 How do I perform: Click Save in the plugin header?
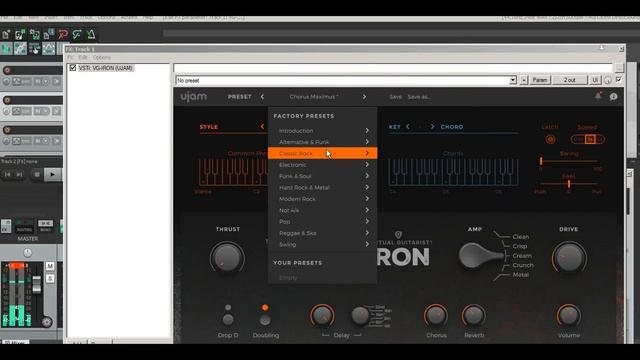[x=395, y=97]
